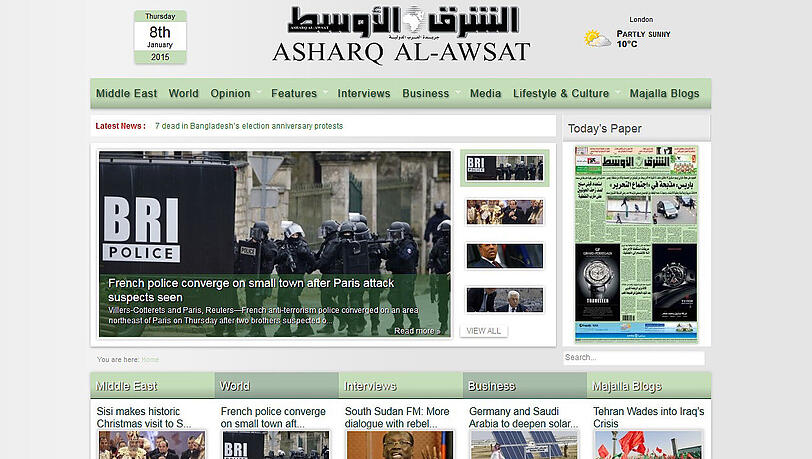This screenshot has width=812, height=459.
Task: Select the World tab in lower section
Action: point(277,386)
